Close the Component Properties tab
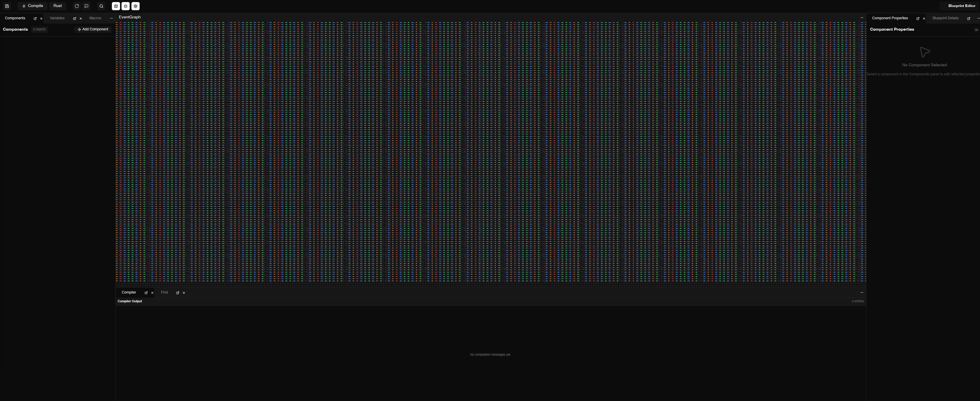 (924, 19)
